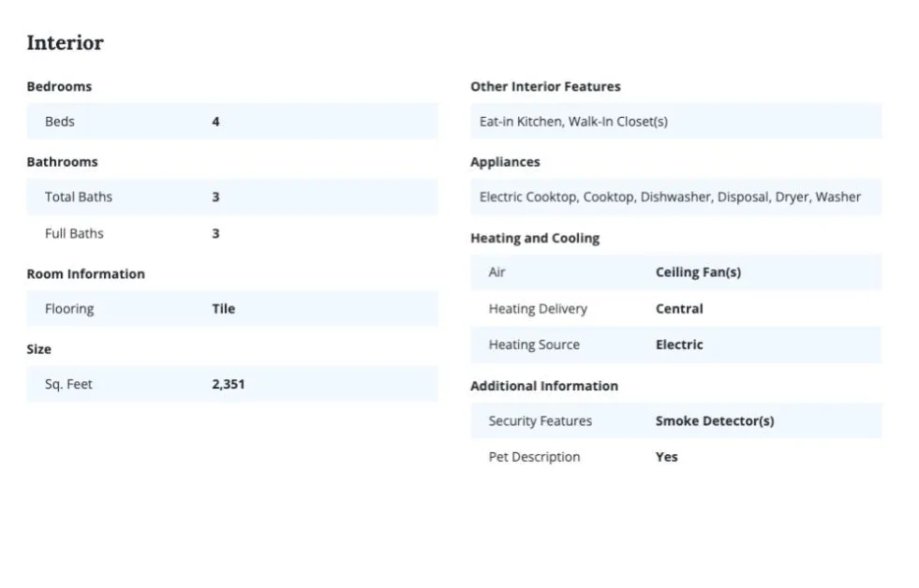Click Eat-in Kitchen, Walk-In Closet(s) text

pos(573,122)
